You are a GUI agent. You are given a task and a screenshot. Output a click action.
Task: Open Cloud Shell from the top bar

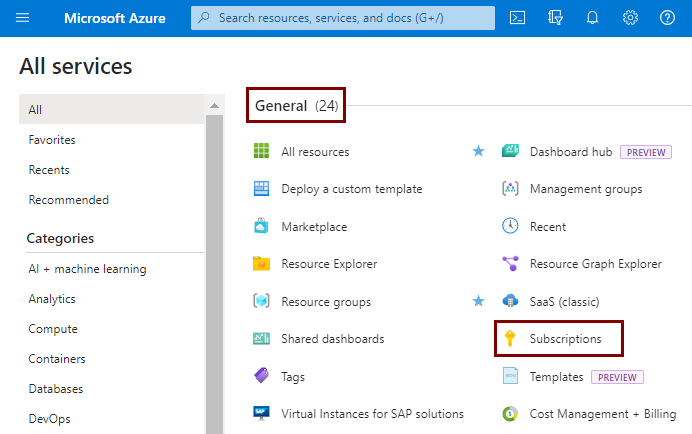tap(517, 18)
